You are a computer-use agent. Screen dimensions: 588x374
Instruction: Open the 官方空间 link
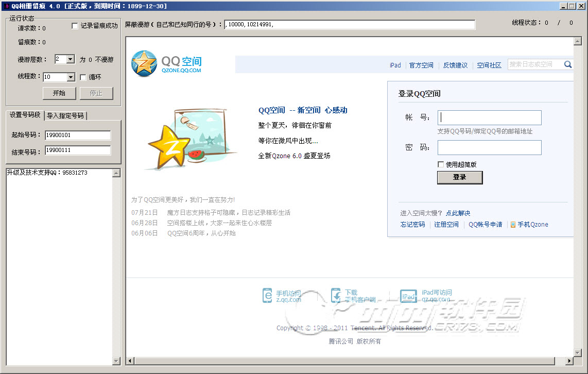point(421,65)
